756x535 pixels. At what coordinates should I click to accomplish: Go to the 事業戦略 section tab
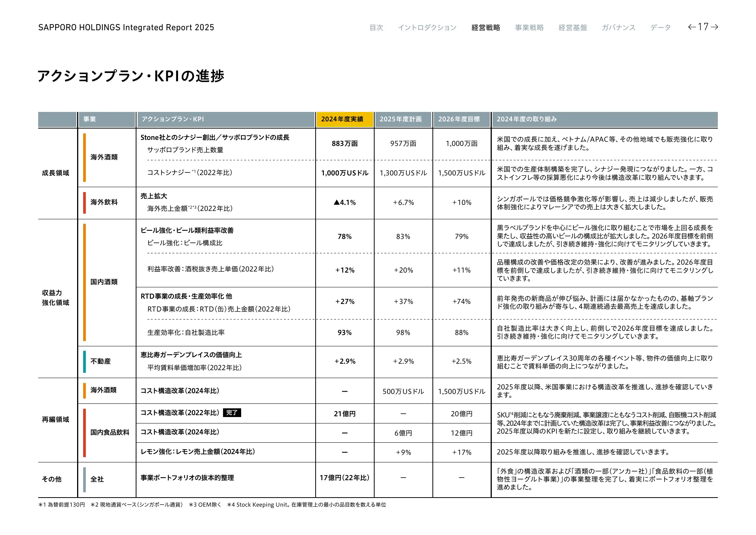529,28
